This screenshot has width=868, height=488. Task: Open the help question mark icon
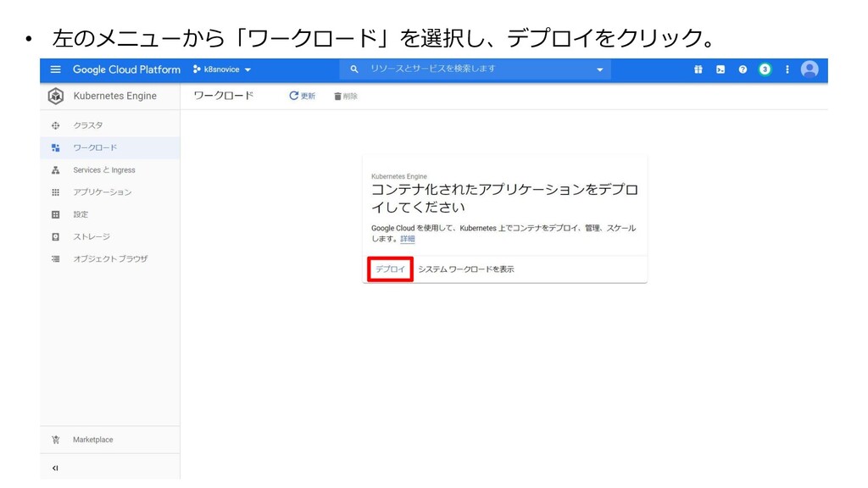point(743,69)
